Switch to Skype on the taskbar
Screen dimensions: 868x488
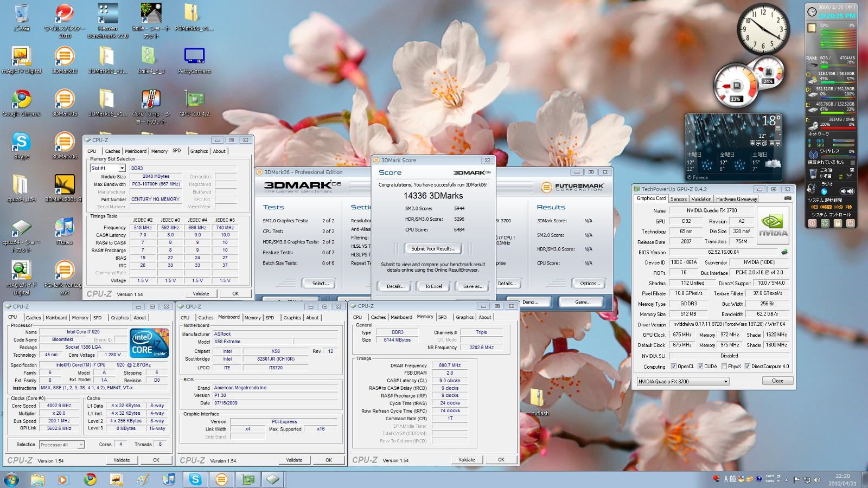click(195, 479)
